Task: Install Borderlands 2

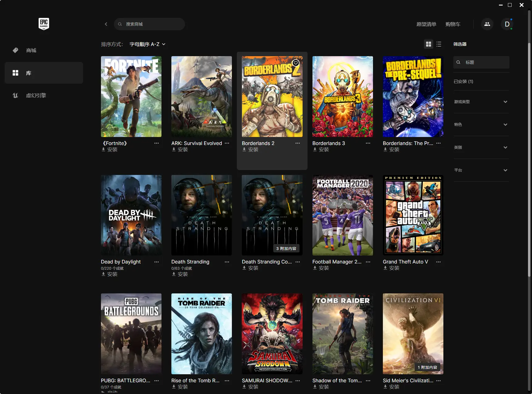Action: pos(250,149)
